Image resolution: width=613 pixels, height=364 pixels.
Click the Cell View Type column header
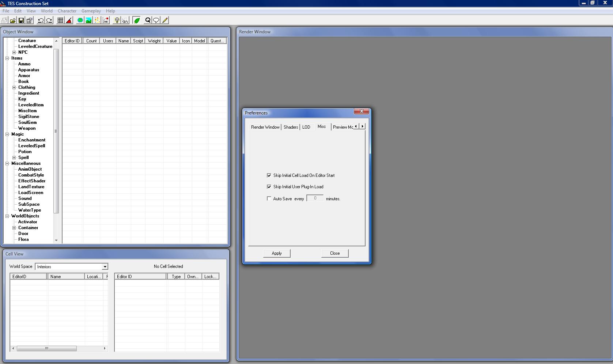(x=176, y=277)
